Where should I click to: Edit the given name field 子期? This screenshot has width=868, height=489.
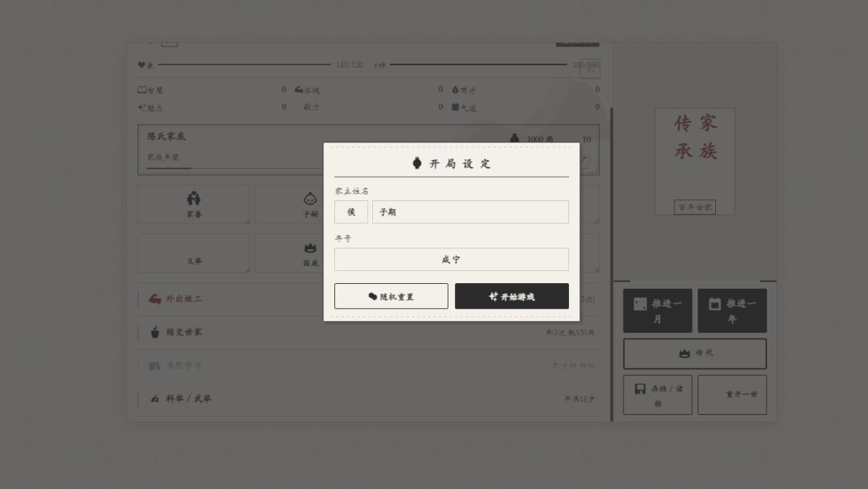click(470, 212)
